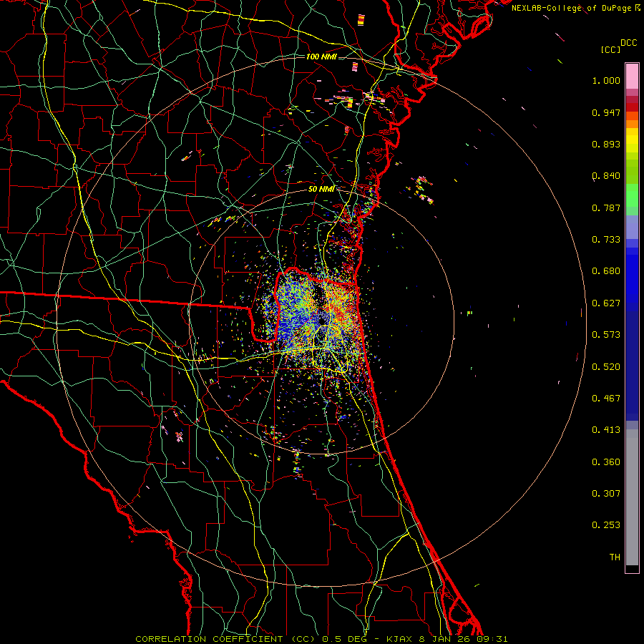The height and width of the screenshot is (644, 644).
Task: Select the 0.787 scale value
Action: [606, 208]
